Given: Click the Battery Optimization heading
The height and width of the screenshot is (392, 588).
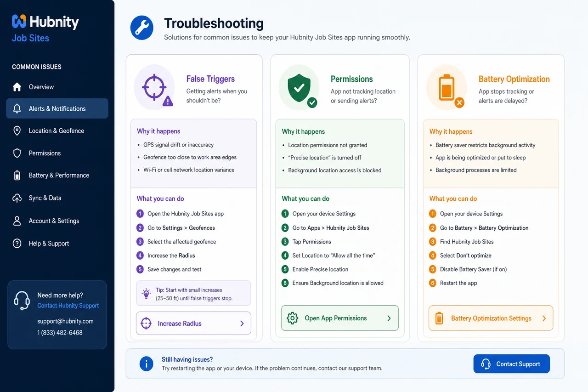Looking at the screenshot, I should tap(514, 79).
